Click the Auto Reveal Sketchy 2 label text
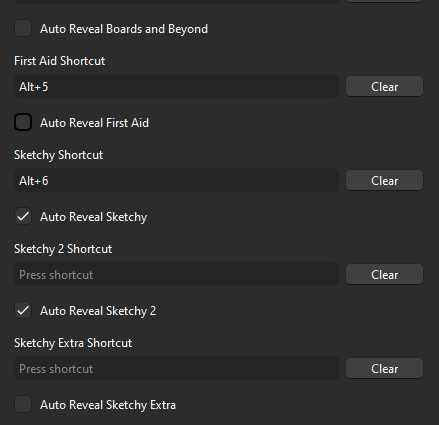 [98, 311]
